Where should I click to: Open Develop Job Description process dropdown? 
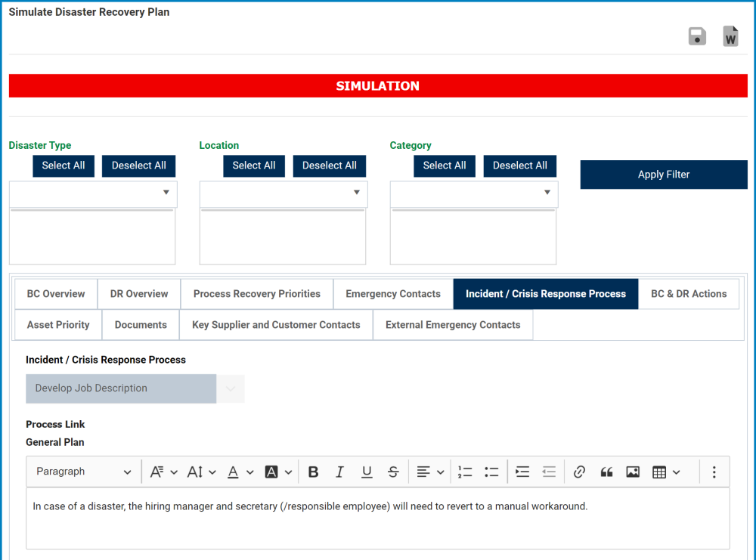point(135,388)
